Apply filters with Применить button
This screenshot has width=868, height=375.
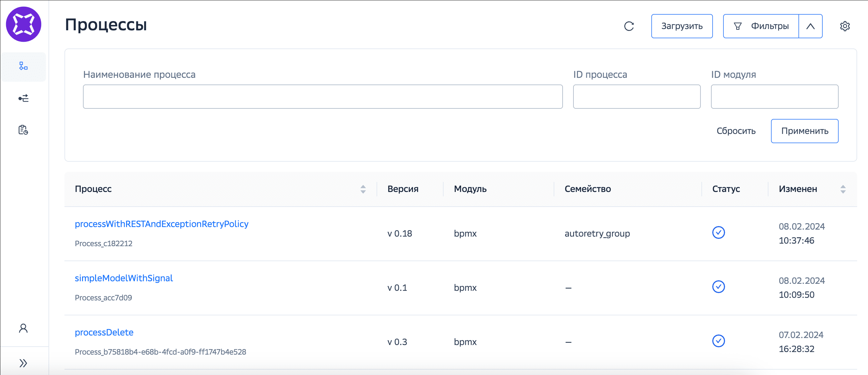pyautogui.click(x=804, y=131)
